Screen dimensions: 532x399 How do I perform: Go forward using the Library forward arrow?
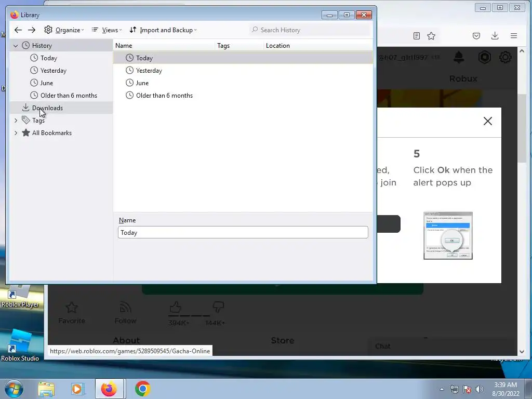pos(32,30)
